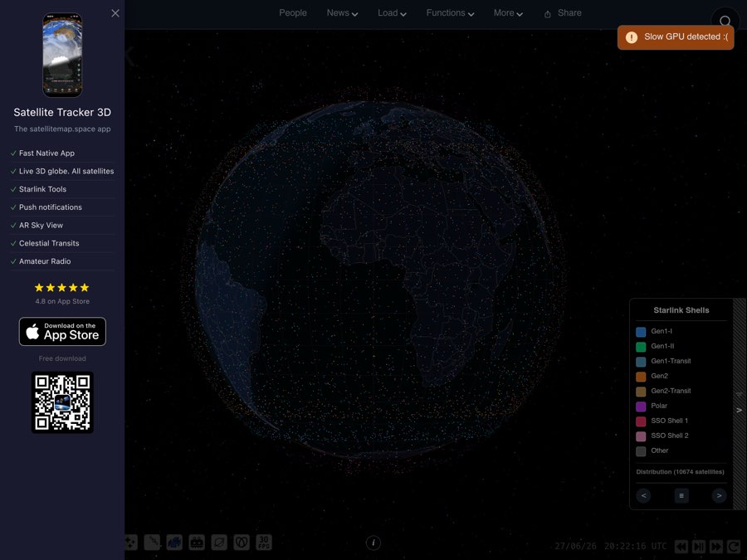Expand the More dropdown menu
This screenshot has height=560, width=747.
(508, 12)
